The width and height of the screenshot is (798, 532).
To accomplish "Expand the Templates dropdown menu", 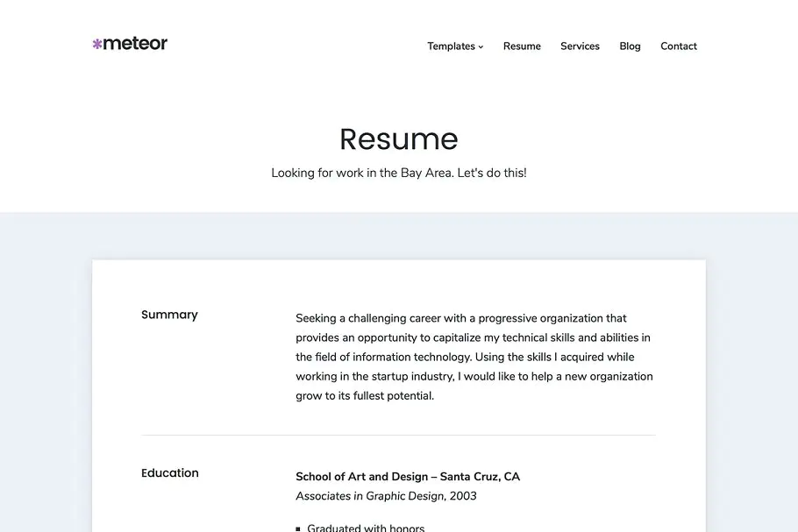I will click(x=455, y=46).
